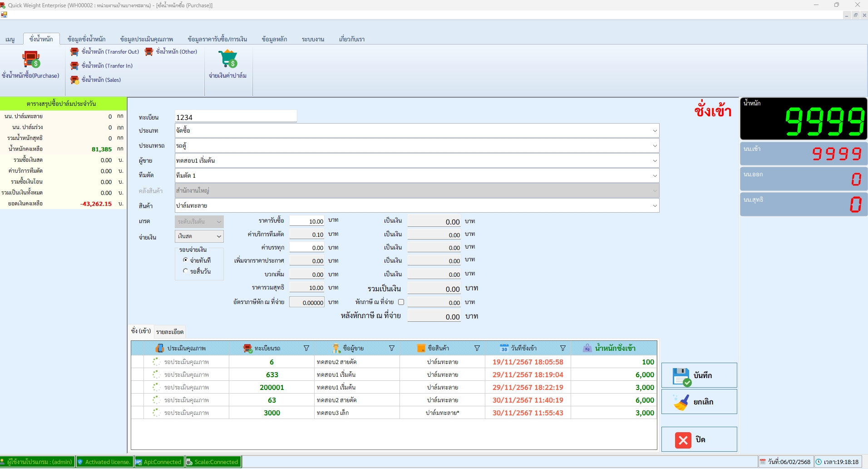Click the ยกเลิก cancel button
The image size is (868, 469).
tap(699, 402)
